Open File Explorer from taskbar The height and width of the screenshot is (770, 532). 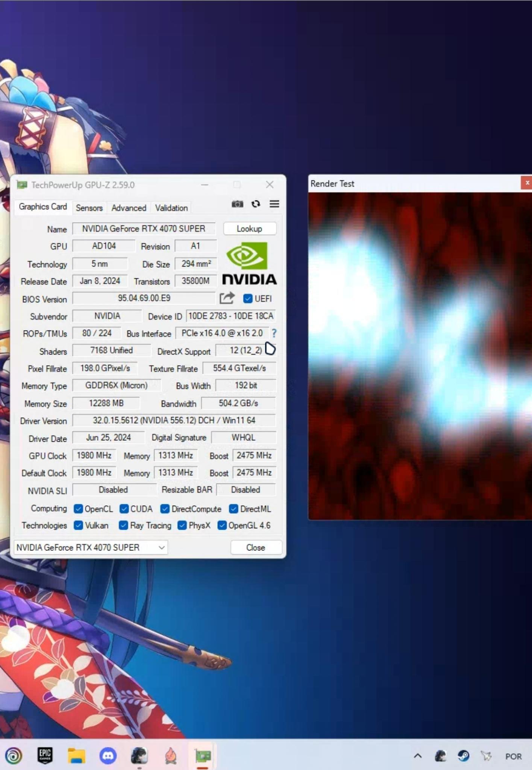(76, 755)
